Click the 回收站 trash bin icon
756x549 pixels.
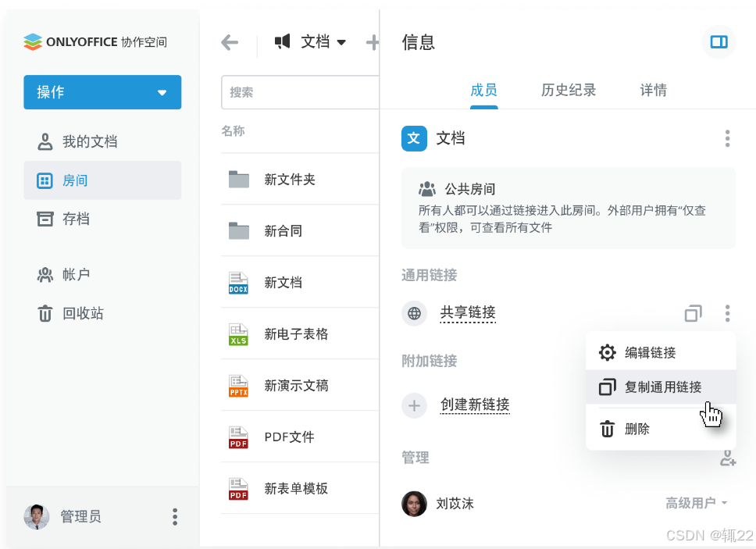point(45,313)
